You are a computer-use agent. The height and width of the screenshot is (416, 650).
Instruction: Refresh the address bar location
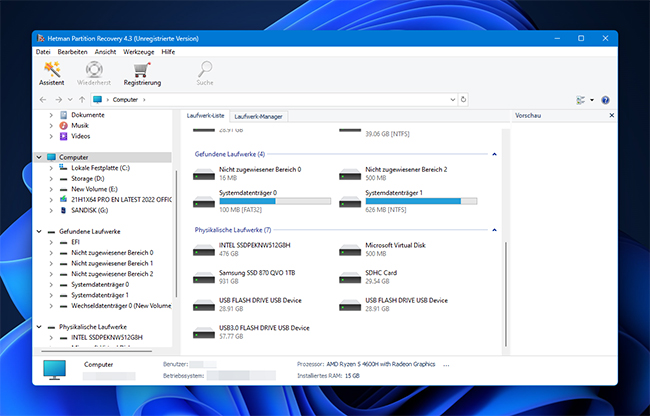pos(463,99)
